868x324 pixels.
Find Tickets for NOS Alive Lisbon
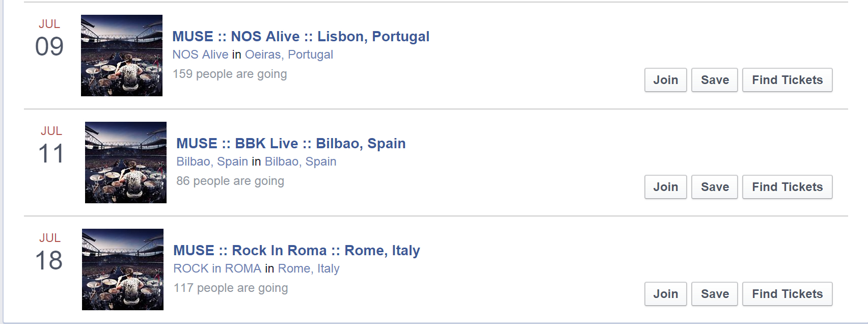click(787, 80)
